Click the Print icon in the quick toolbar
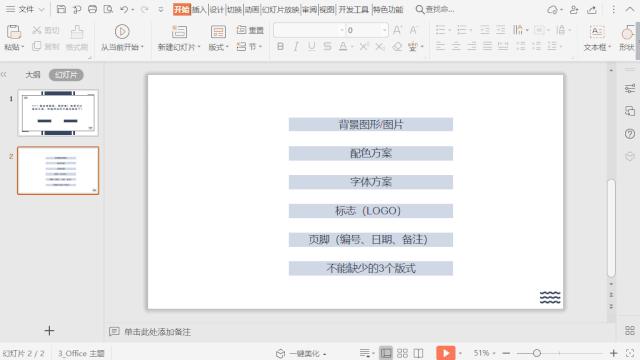This screenshot has width=640, height=360. (x=93, y=9)
